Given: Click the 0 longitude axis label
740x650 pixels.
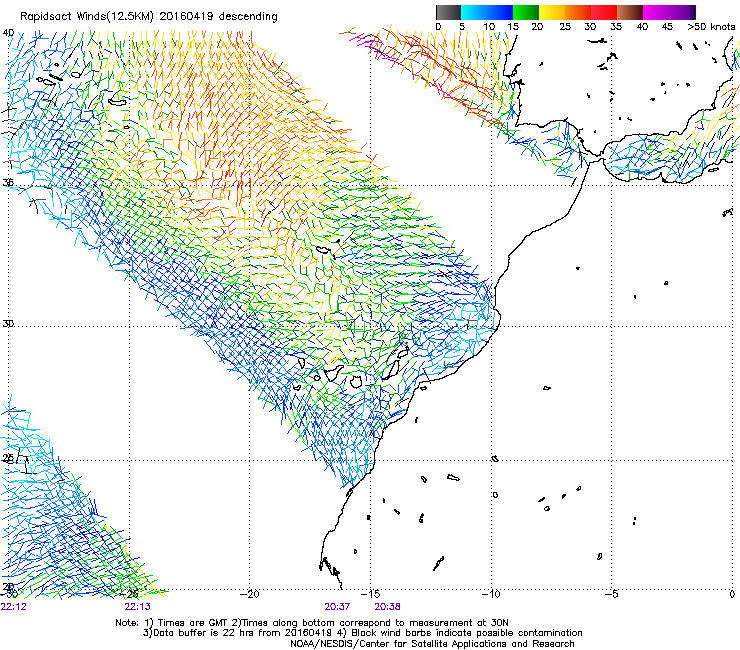Looking at the screenshot, I should click(x=732, y=594).
